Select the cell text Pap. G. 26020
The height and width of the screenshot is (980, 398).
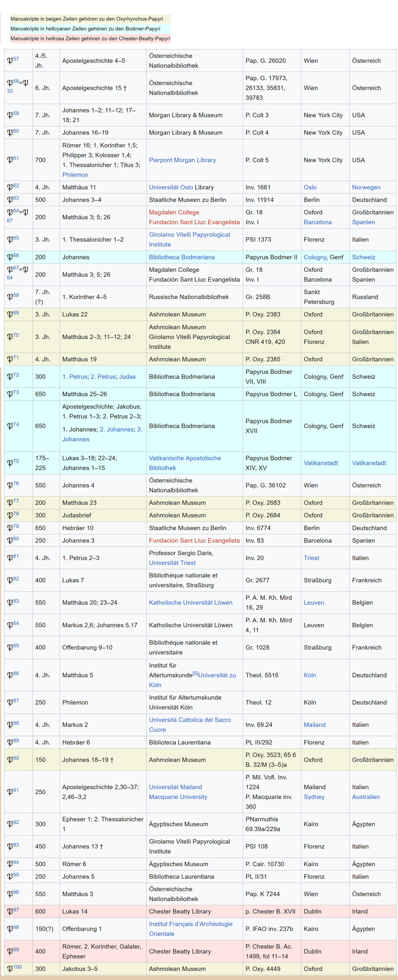[x=265, y=61]
